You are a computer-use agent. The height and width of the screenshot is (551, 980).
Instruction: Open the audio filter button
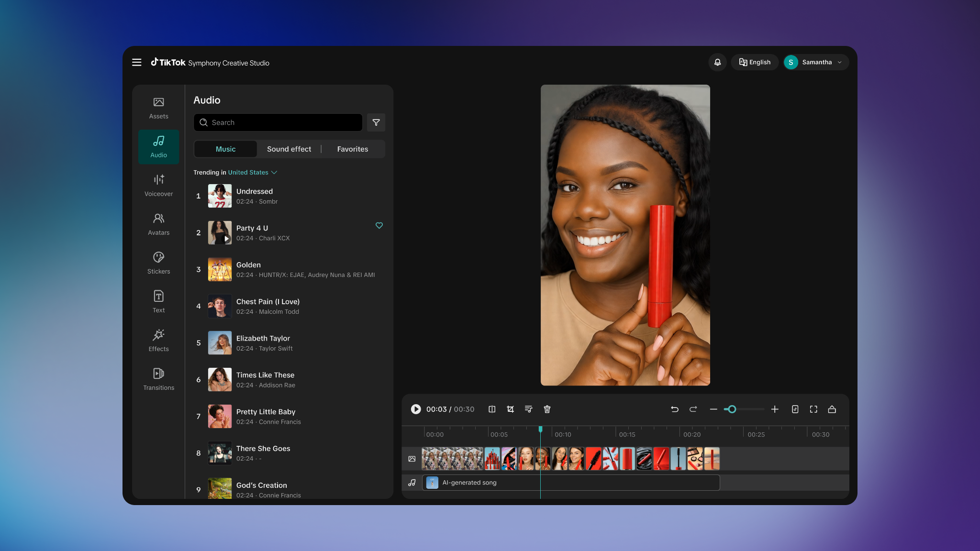376,122
